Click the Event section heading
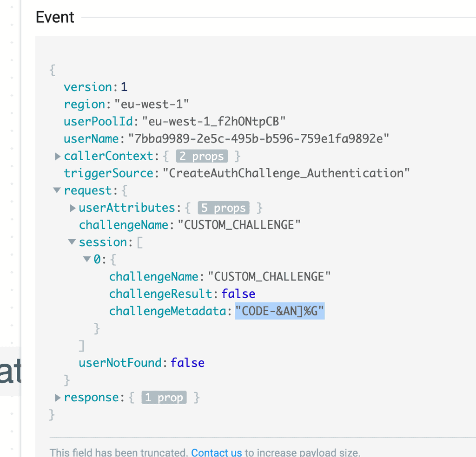Viewport: 476px width, 457px height. pyautogui.click(x=55, y=17)
